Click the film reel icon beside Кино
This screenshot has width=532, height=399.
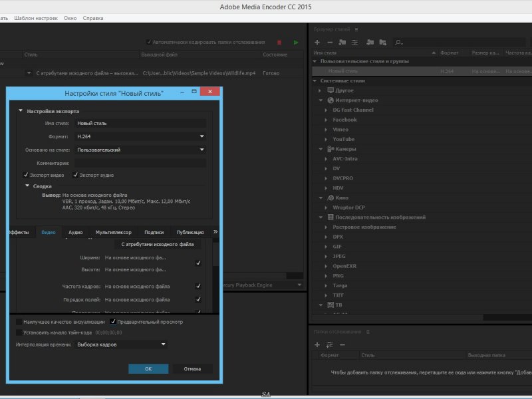(331, 198)
